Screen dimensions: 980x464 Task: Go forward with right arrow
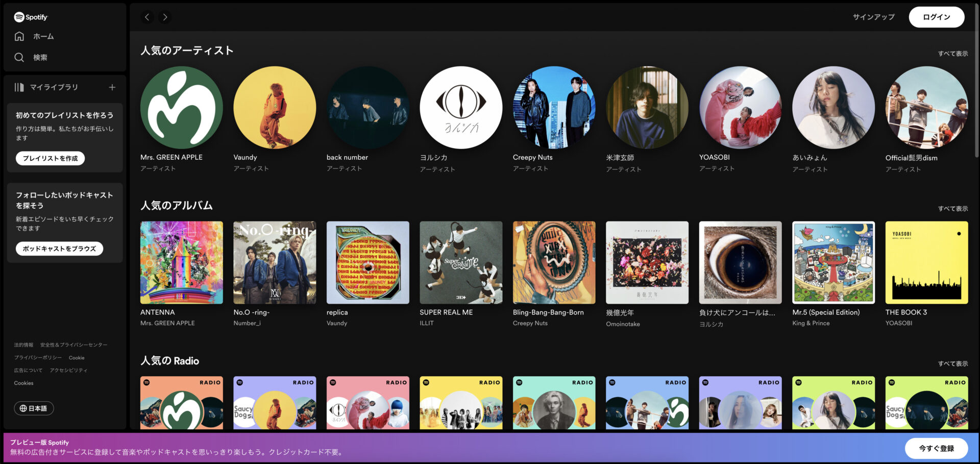[x=165, y=17]
